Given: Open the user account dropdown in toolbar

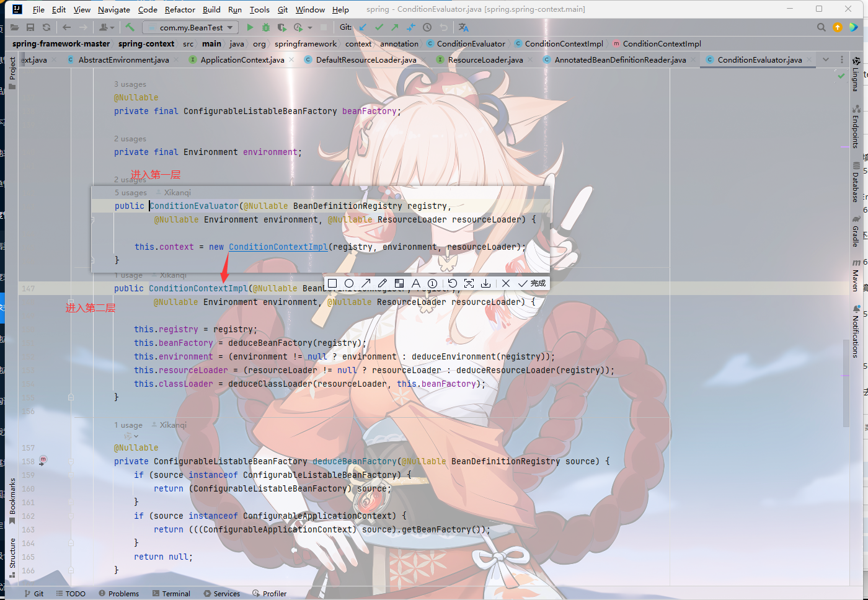Looking at the screenshot, I should [107, 27].
